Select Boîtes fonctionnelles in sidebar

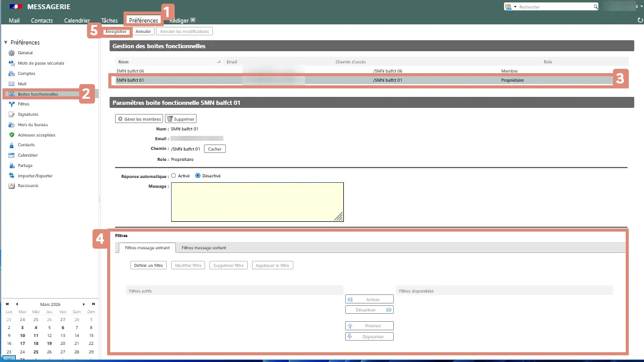tap(38, 94)
